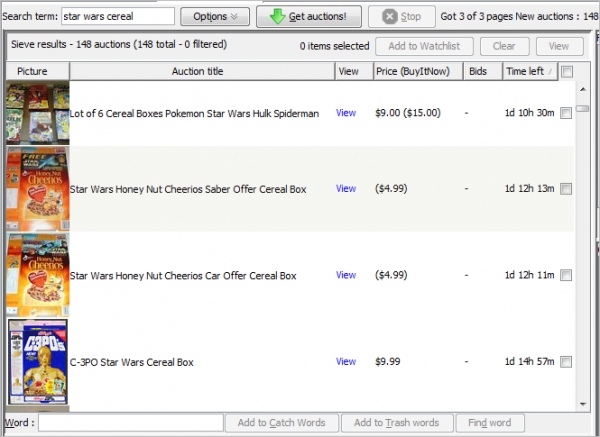The height and width of the screenshot is (437, 600).
Task: Click in the Search term field
Action: pyautogui.click(x=118, y=17)
